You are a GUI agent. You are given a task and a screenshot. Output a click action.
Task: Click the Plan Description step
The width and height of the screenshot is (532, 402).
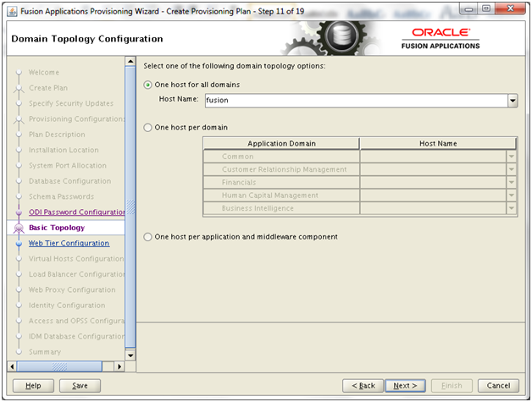[x=57, y=135]
